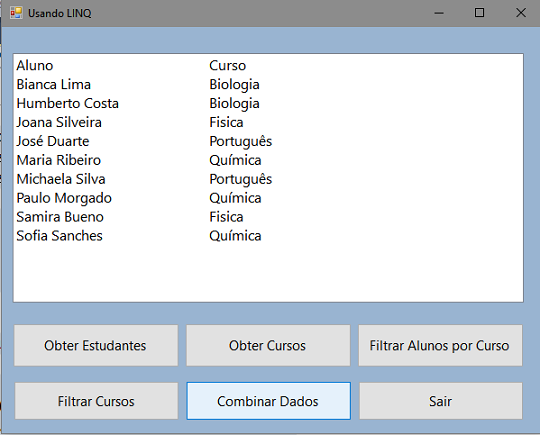Select the Bianca Lima list row
This screenshot has width=540, height=435.
click(x=268, y=84)
